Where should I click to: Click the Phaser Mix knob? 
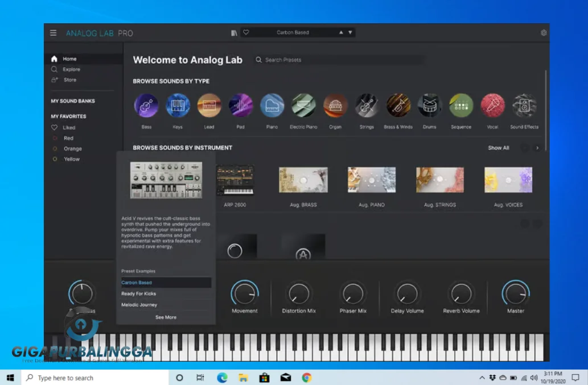point(353,293)
